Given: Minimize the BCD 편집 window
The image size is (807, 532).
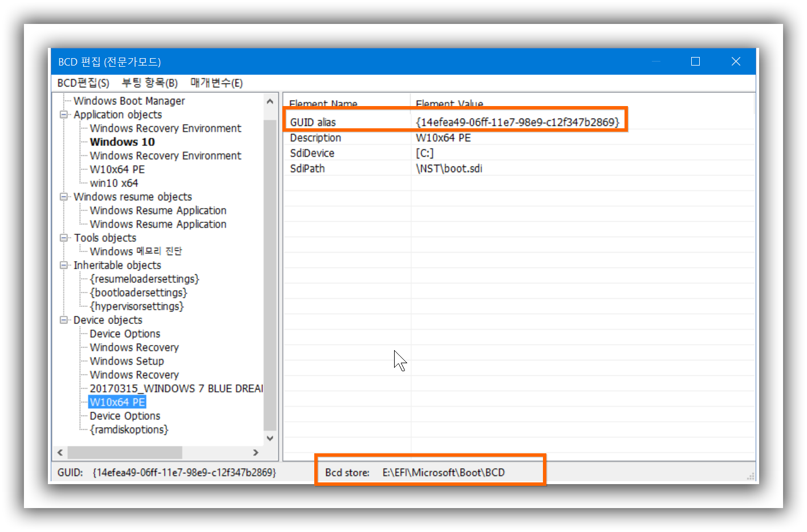Looking at the screenshot, I should point(656,62).
